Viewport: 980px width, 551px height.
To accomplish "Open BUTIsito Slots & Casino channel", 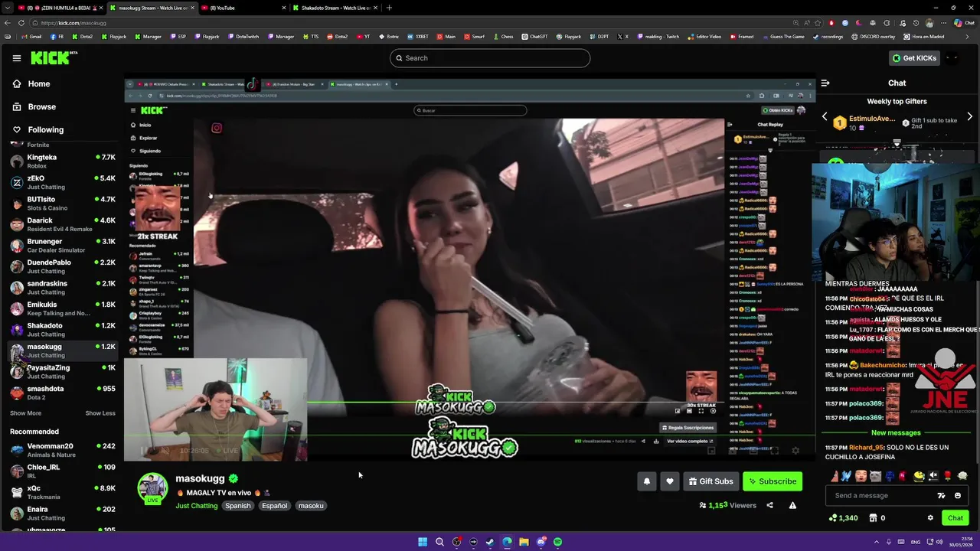I will (63, 204).
